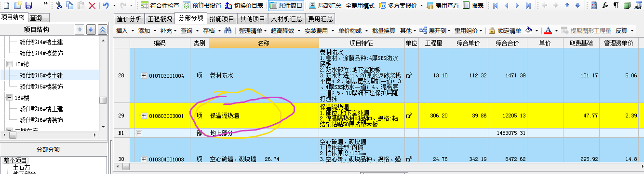Click 报表 button
This screenshot has width=644, height=174.
coord(473,6)
